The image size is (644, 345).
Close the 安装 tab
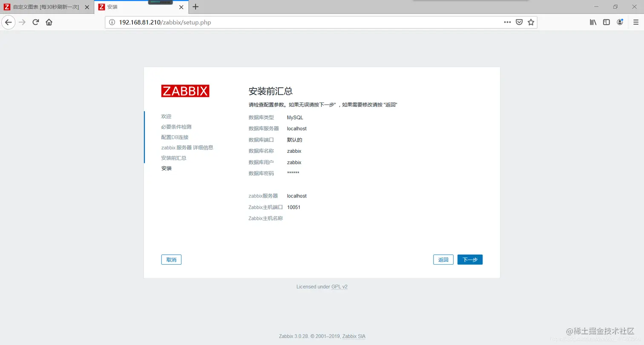pyautogui.click(x=181, y=7)
